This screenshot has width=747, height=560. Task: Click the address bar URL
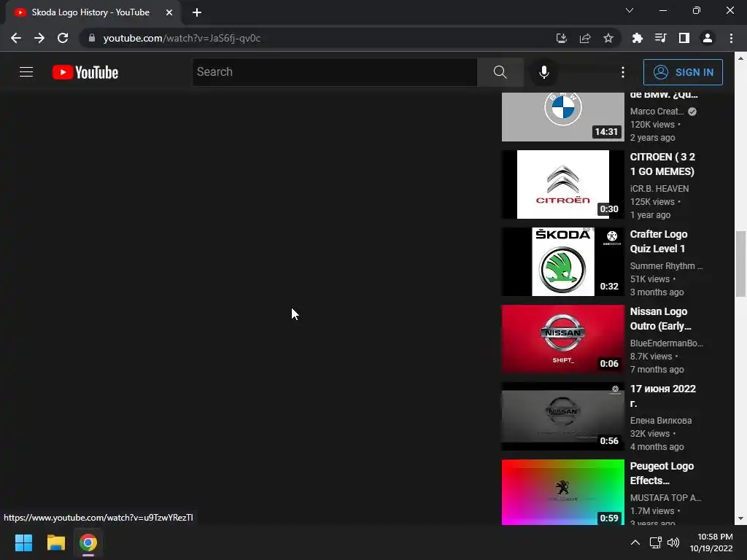(x=182, y=38)
